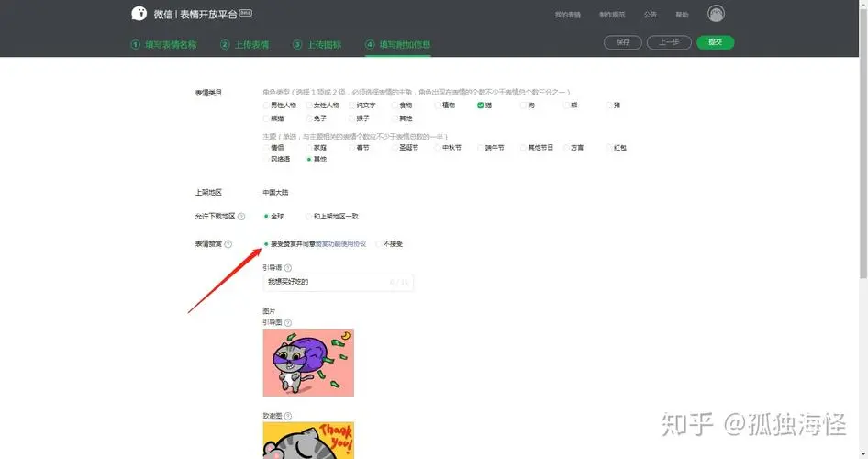
Task: Select the 春节 theme
Action: 352,148
